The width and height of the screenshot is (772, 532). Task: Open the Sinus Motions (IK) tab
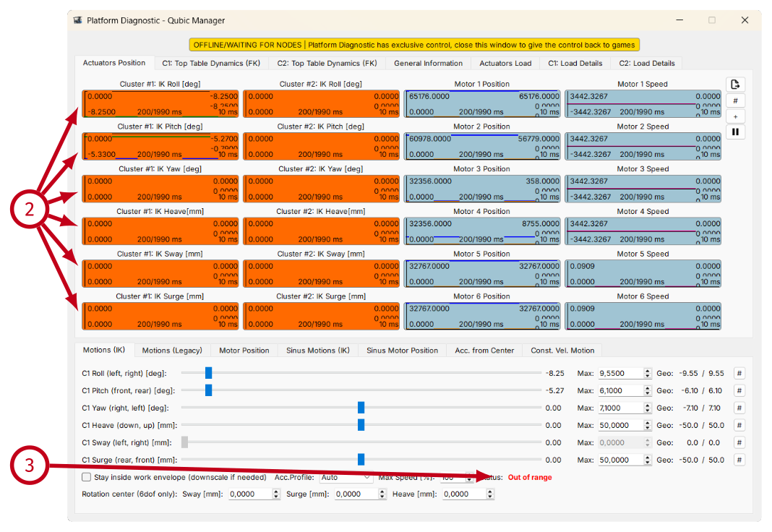click(317, 351)
